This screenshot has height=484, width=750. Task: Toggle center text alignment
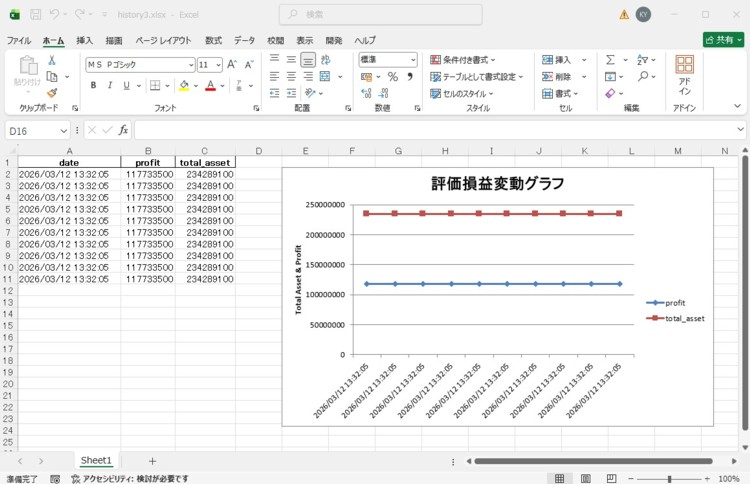coord(291,77)
